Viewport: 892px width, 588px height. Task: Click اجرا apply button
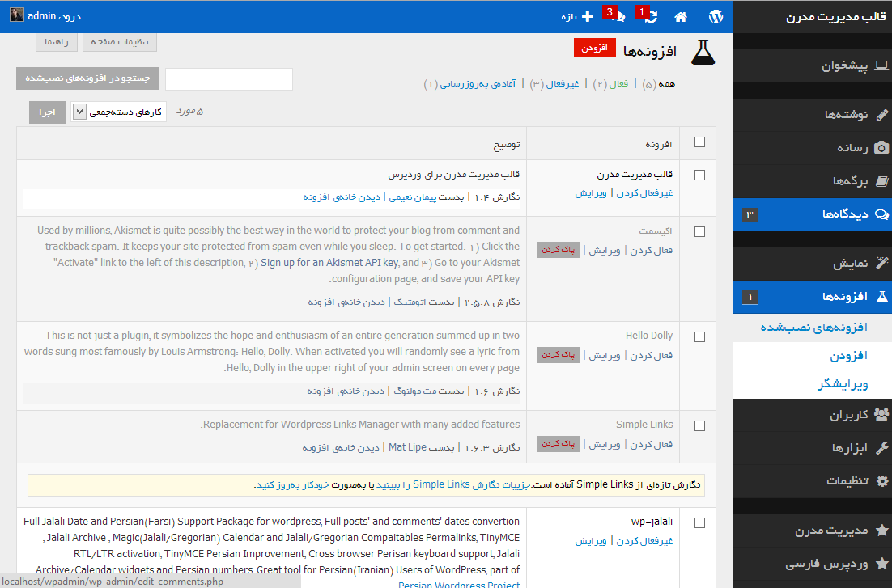click(47, 112)
